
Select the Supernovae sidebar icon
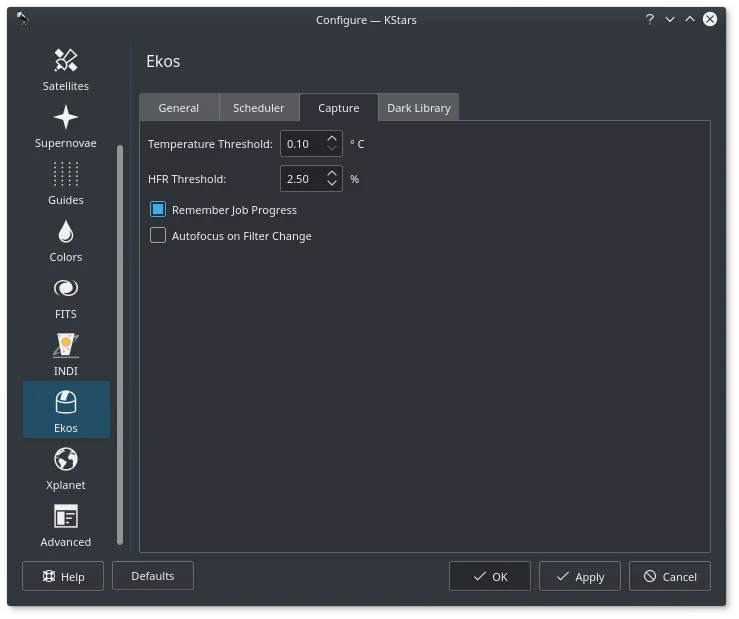(x=66, y=117)
